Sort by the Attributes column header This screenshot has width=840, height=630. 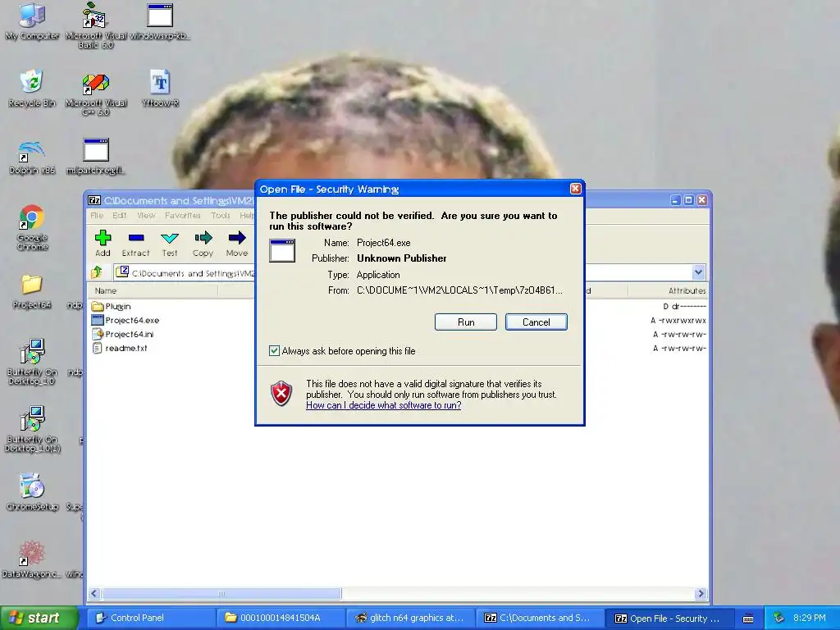[668, 290]
